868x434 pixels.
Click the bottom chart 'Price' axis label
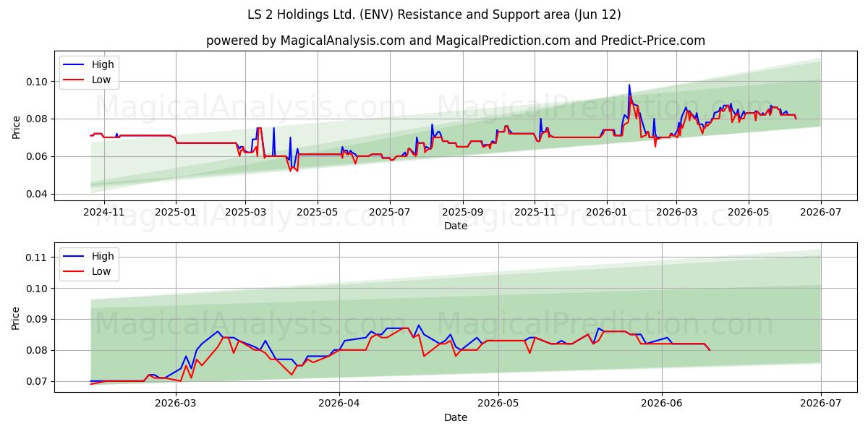point(17,318)
